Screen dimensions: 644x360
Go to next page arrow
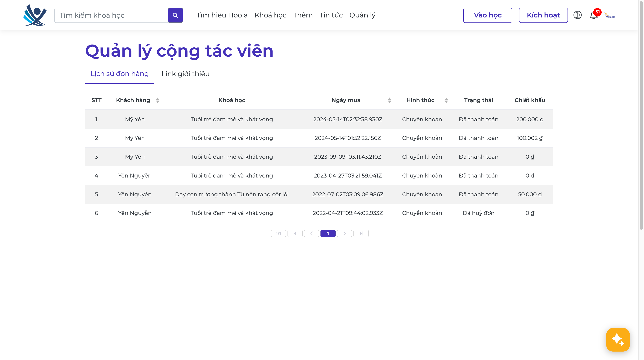[344, 233]
